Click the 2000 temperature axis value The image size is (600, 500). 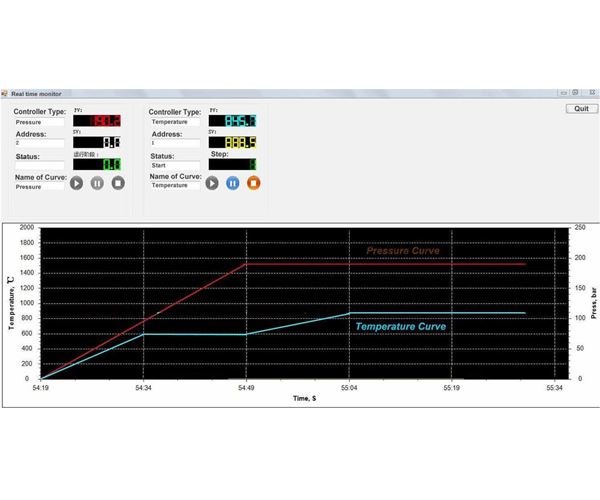pyautogui.click(x=27, y=227)
